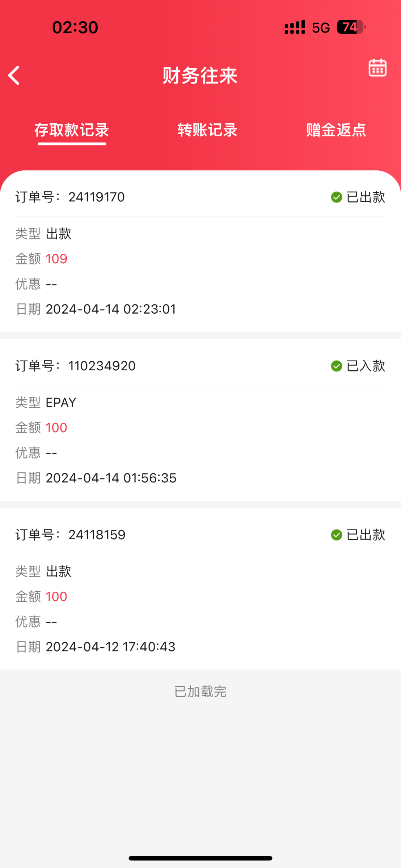The image size is (401, 868).
Task: Tap the 已入款 status label
Action: (366, 366)
